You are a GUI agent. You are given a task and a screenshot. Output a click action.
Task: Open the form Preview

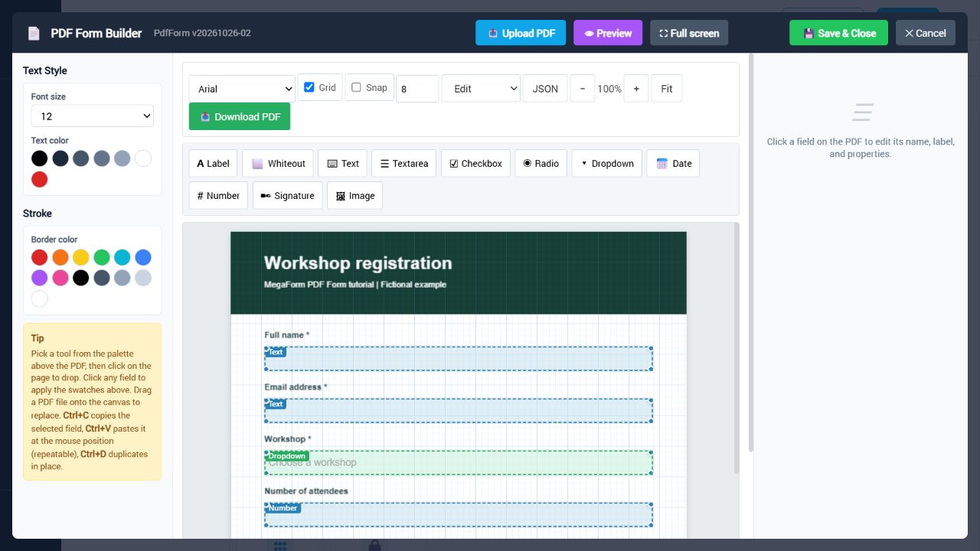608,33
